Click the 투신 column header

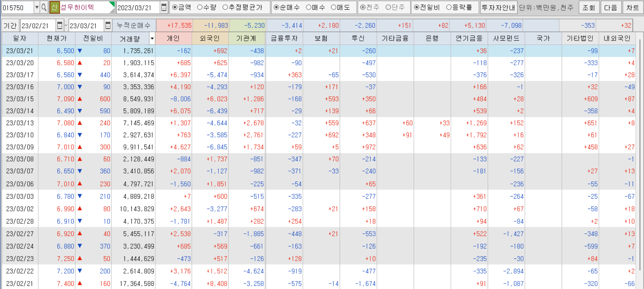click(x=358, y=38)
